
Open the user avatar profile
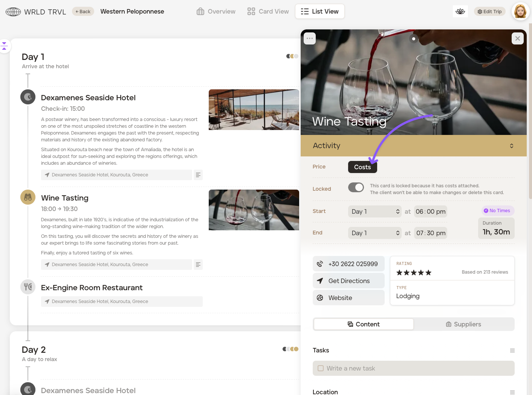(x=520, y=11)
